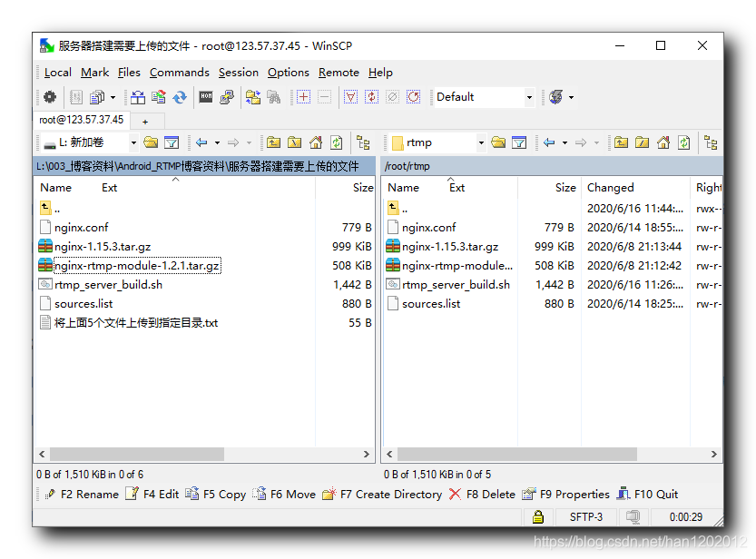Viewport: 756px width, 559px height.
Task: Go to parent directory in remote panel
Action: pos(621,142)
